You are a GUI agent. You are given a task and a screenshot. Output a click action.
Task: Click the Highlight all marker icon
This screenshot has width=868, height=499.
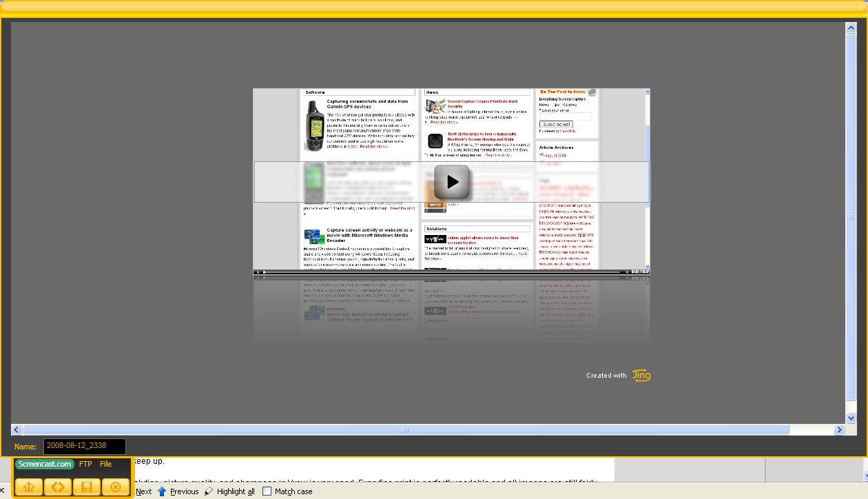[209, 491]
